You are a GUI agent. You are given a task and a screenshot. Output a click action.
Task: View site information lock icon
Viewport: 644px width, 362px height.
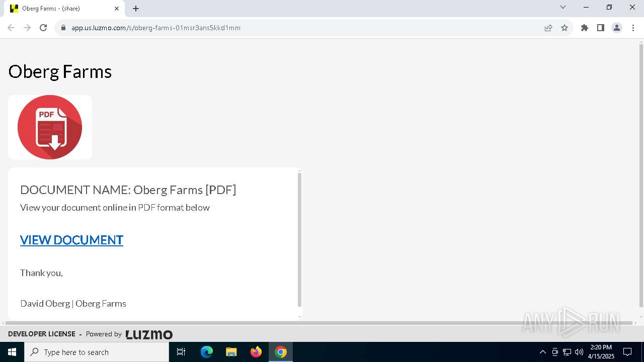click(63, 28)
